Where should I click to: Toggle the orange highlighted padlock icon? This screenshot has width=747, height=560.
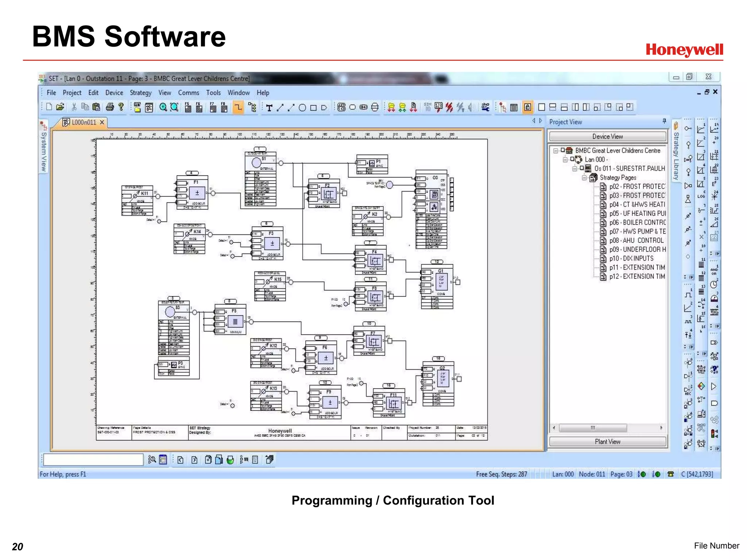[x=527, y=107]
